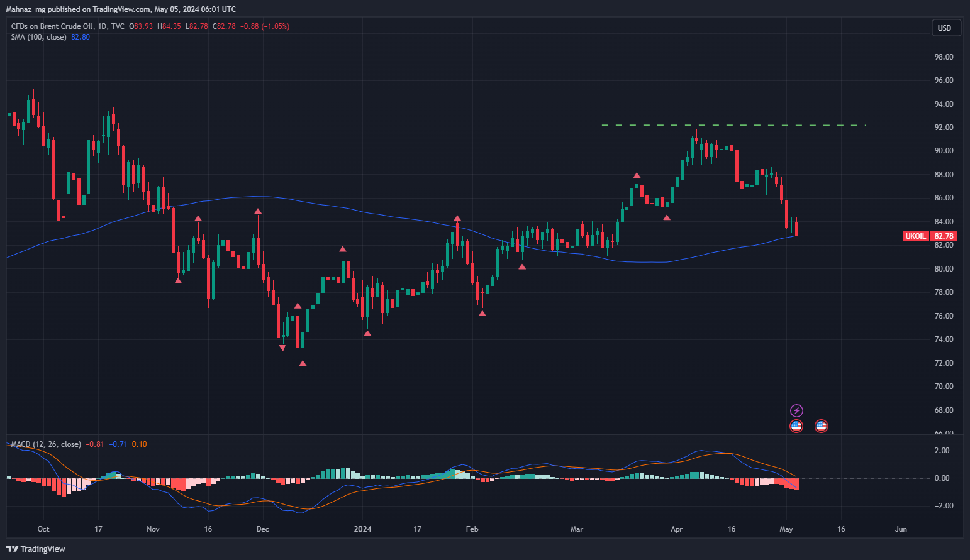Screen dimensions: 970x560
Task: Click the fractal arrow below the December low near 72
Action: pyautogui.click(x=303, y=363)
